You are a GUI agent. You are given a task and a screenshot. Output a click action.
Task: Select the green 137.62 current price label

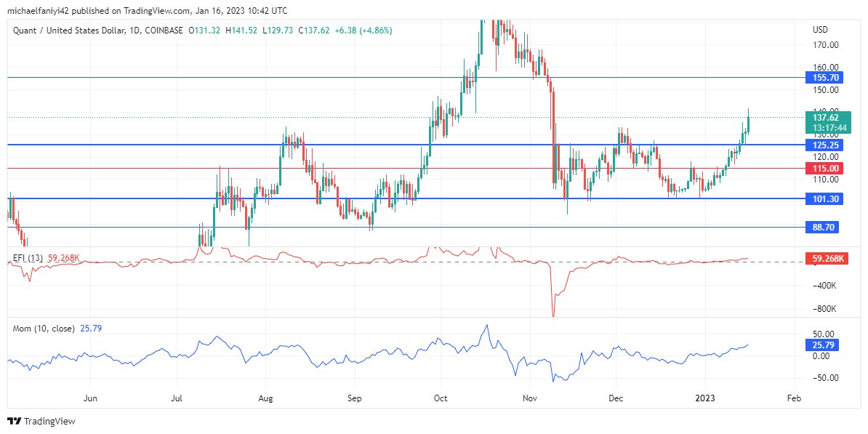point(825,117)
